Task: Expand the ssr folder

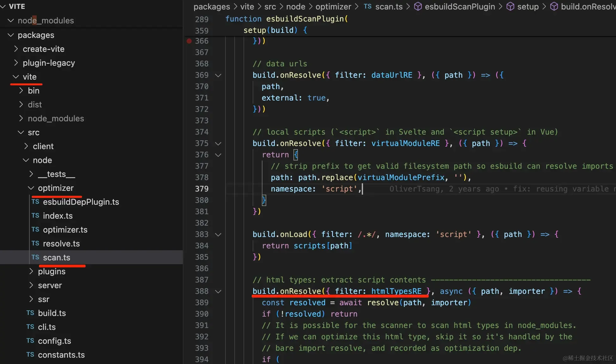Action: tap(31, 299)
